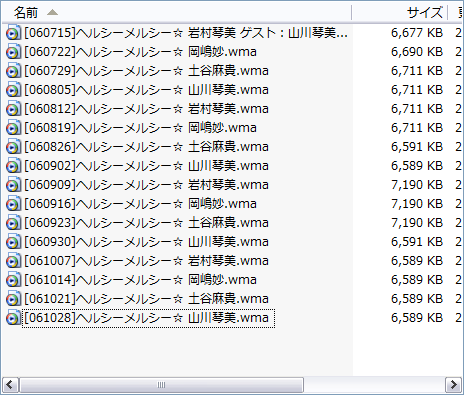Click the WMA icon for the [060930] file

point(13,242)
